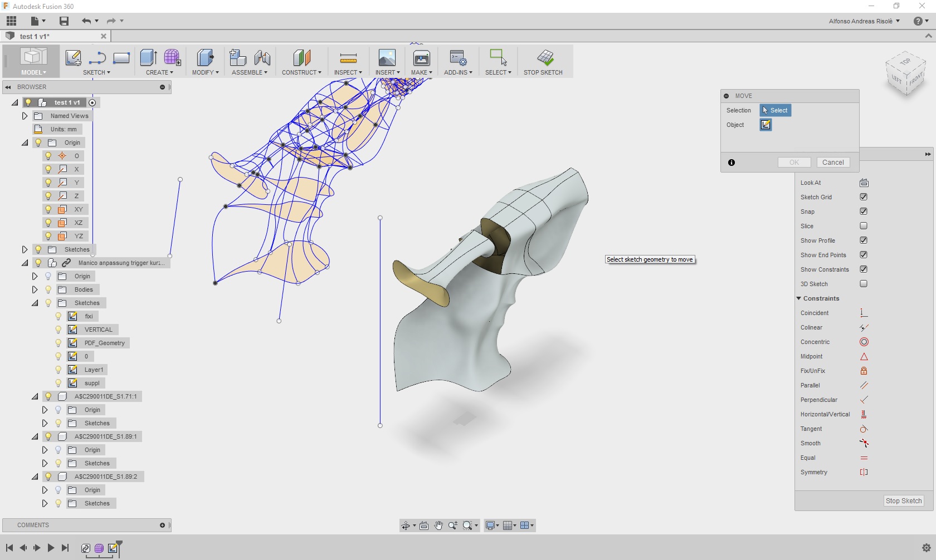This screenshot has width=936, height=560.
Task: Select the Orbit tool in navigation bar
Action: click(406, 525)
